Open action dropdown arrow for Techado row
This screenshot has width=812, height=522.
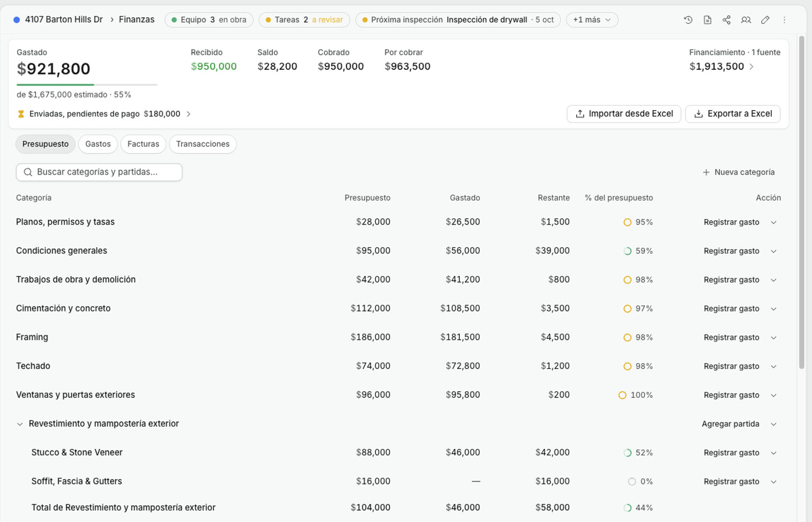[x=774, y=367]
